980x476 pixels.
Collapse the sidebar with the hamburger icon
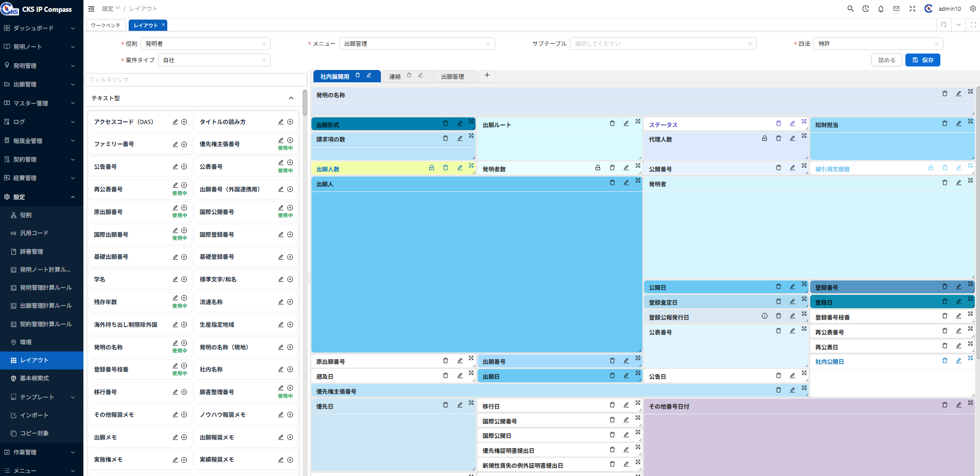pos(91,9)
